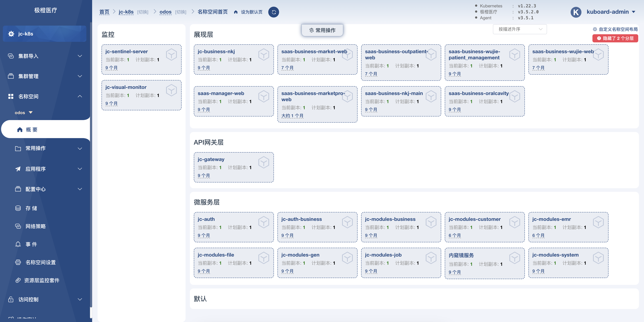Click the cube icon on jc-auth card

click(x=264, y=222)
